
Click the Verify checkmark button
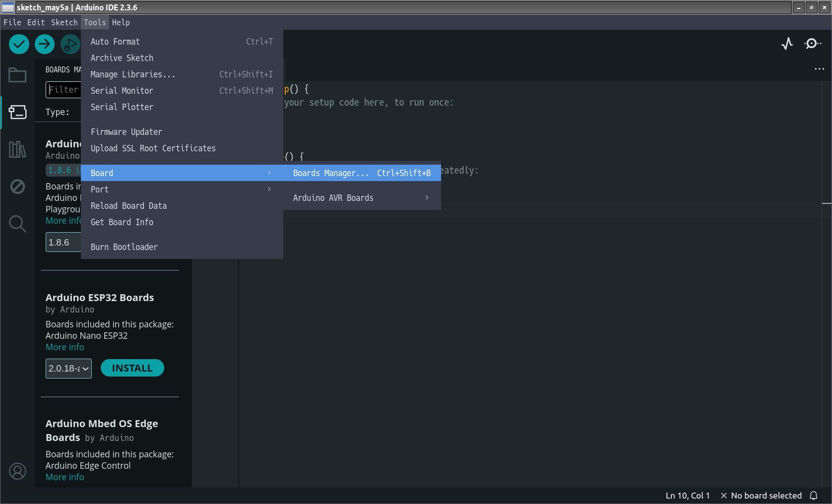point(19,44)
